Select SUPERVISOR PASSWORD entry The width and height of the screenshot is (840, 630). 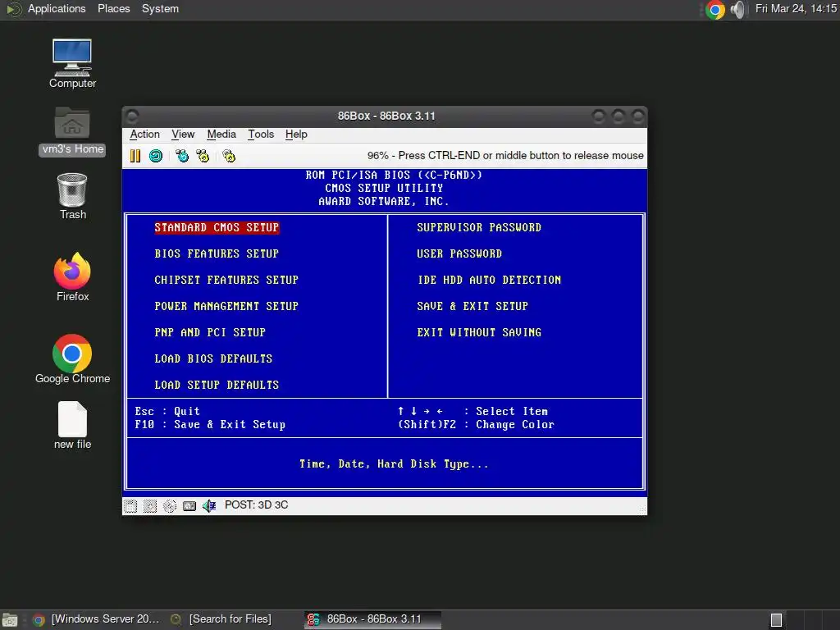click(479, 227)
